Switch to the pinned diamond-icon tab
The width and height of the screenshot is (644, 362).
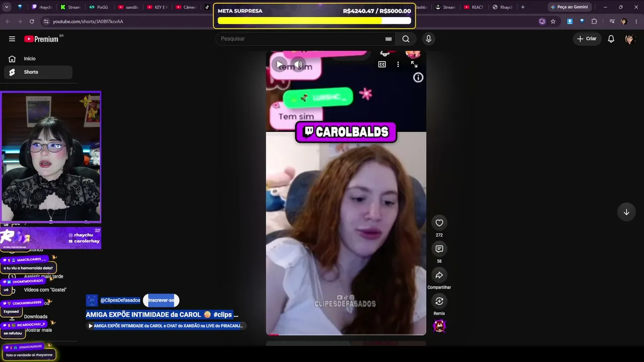(20, 7)
